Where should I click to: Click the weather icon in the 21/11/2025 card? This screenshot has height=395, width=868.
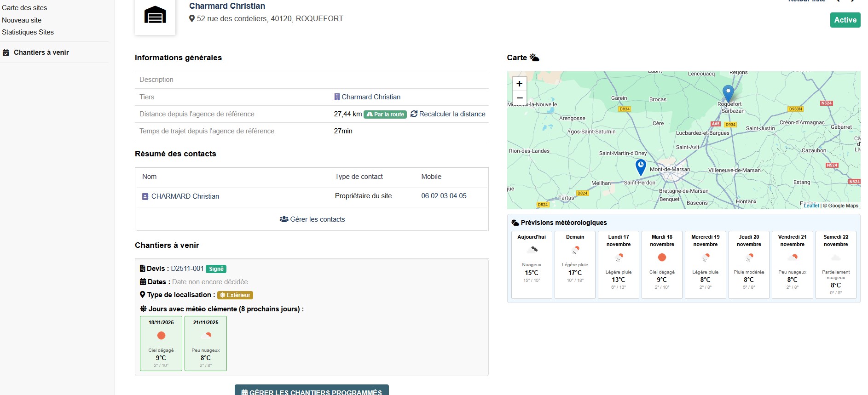click(206, 336)
